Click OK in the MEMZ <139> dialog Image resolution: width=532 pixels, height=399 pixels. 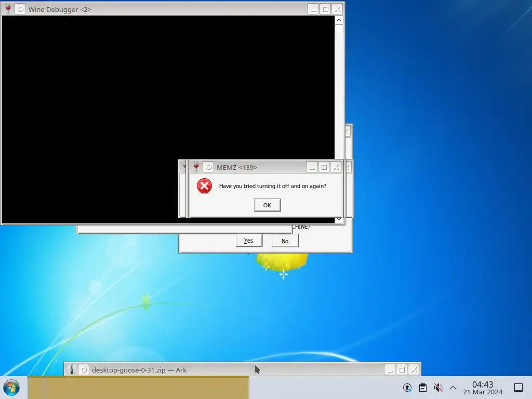[268, 205]
